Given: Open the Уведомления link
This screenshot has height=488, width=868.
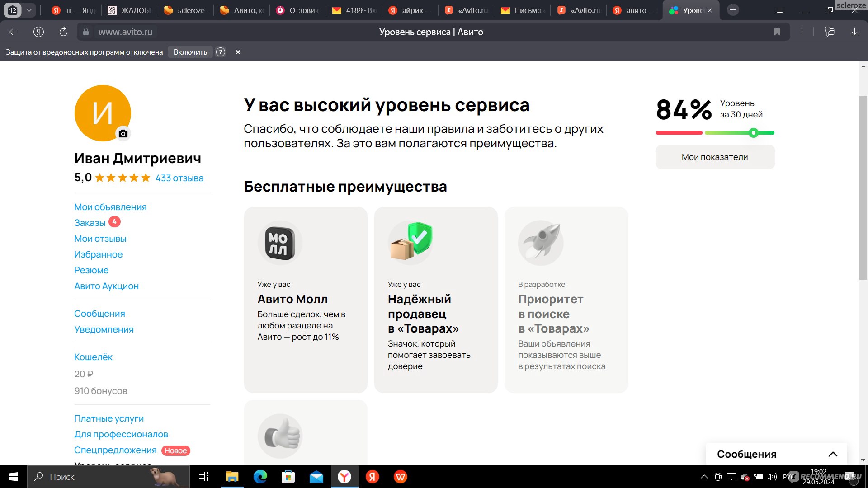Looking at the screenshot, I should click(104, 329).
